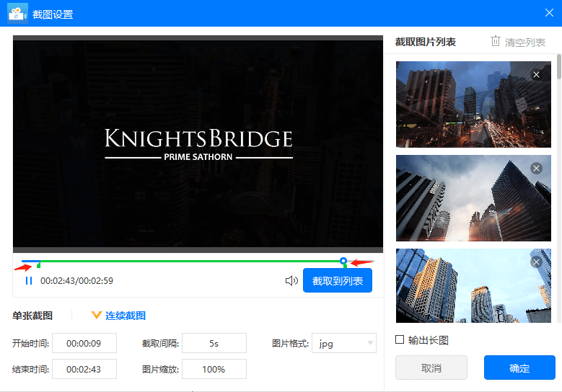The width and height of the screenshot is (562, 392).
Task: Click the camera app icon in title bar
Action: (x=17, y=14)
